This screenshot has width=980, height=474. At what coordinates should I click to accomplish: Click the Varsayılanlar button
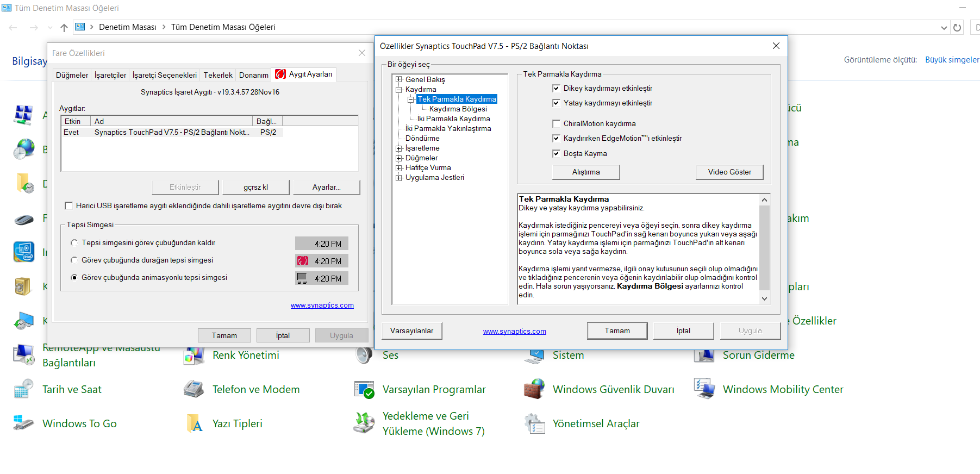412,330
